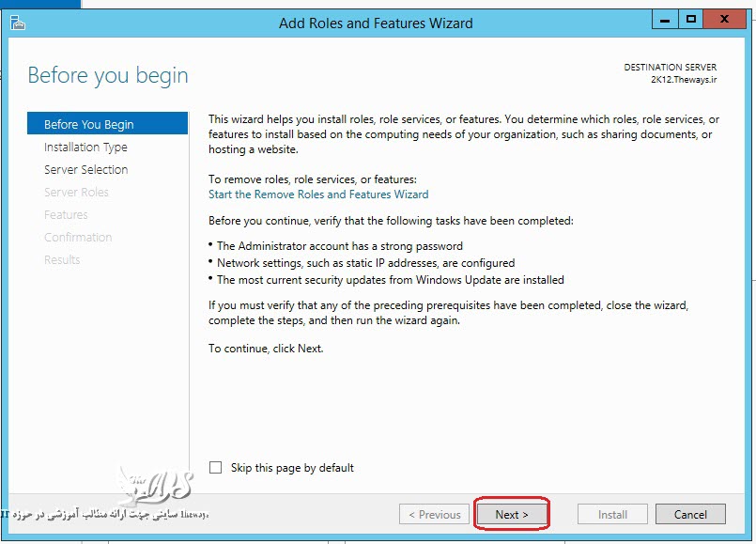This screenshot has height=544, width=756.
Task: Select the Results step
Action: (x=62, y=259)
